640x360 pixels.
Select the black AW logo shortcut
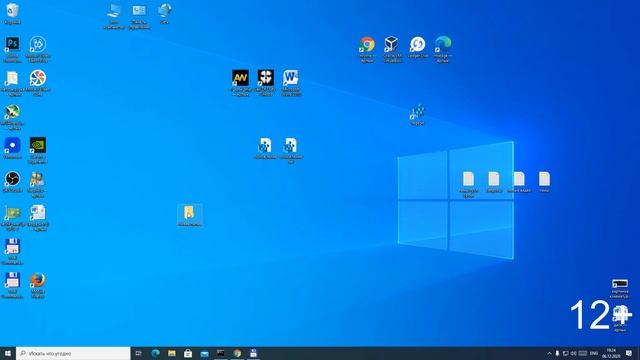[x=240, y=83]
